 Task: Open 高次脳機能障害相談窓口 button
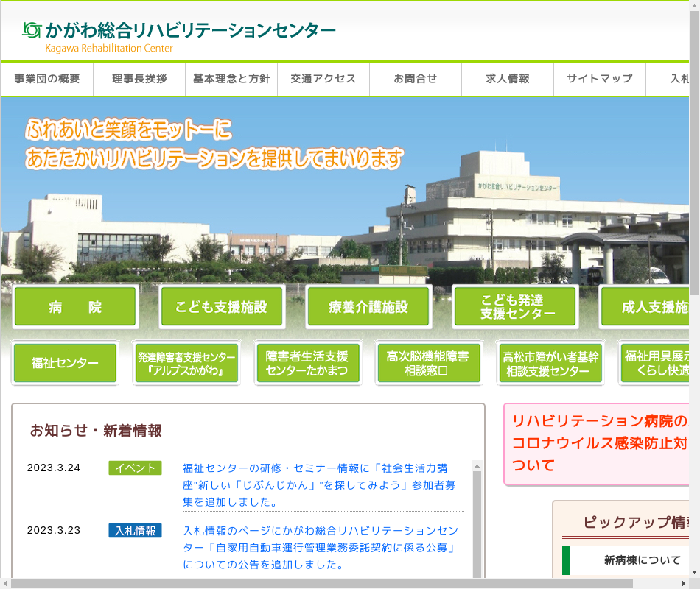tap(428, 363)
